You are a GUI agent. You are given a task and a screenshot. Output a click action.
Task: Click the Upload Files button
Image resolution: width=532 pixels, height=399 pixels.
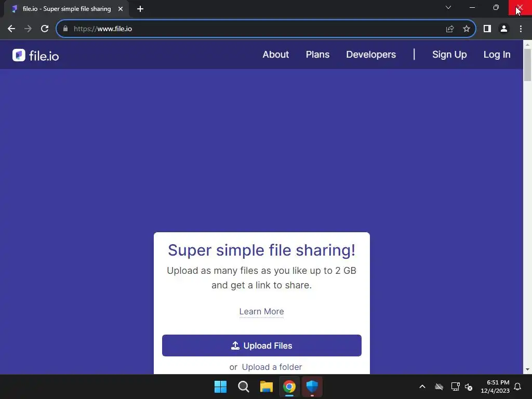tap(262, 345)
